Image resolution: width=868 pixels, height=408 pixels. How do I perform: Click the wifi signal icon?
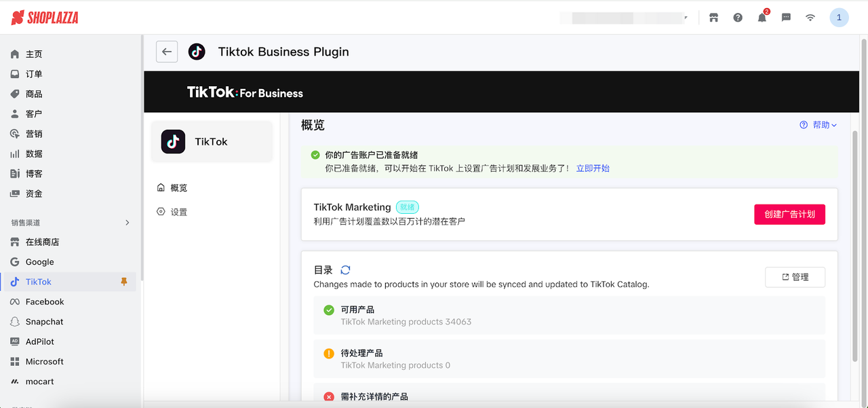pos(810,18)
